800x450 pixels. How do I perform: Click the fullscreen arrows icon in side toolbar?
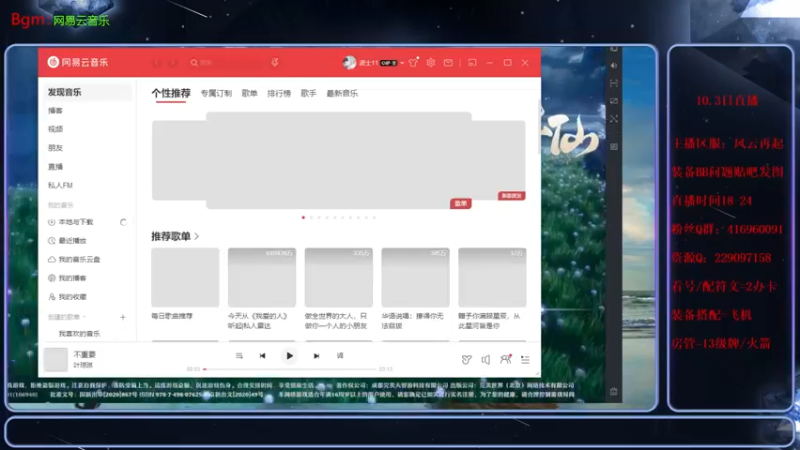click(614, 118)
